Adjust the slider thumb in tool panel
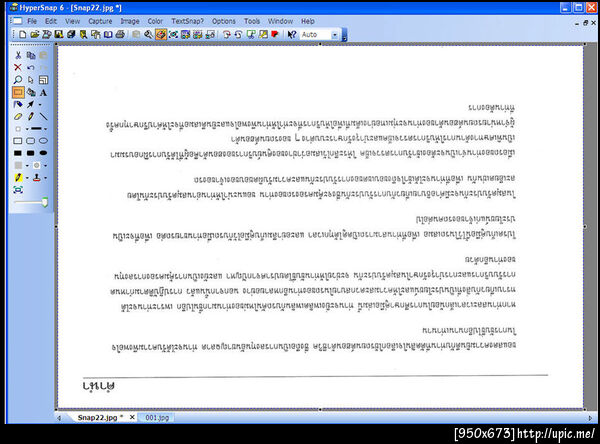 pos(45,202)
